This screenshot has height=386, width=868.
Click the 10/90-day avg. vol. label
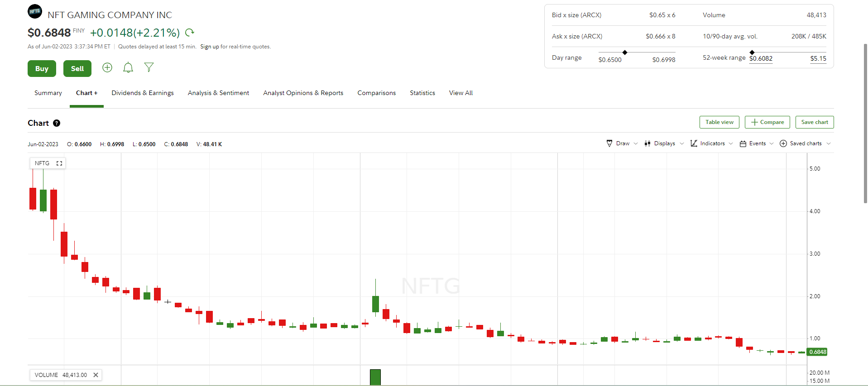coord(730,36)
